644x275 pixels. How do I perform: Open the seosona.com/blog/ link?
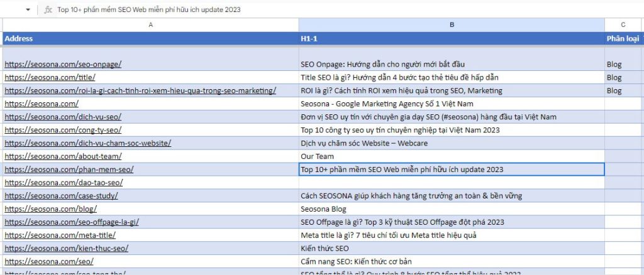coord(51,208)
